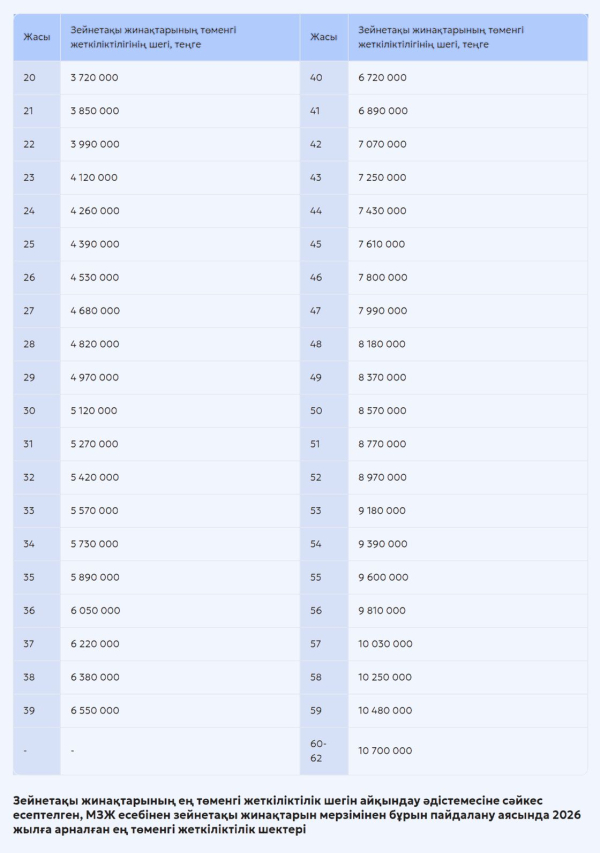Click the age 50 cell
The width and height of the screenshot is (600, 853).
pos(316,411)
